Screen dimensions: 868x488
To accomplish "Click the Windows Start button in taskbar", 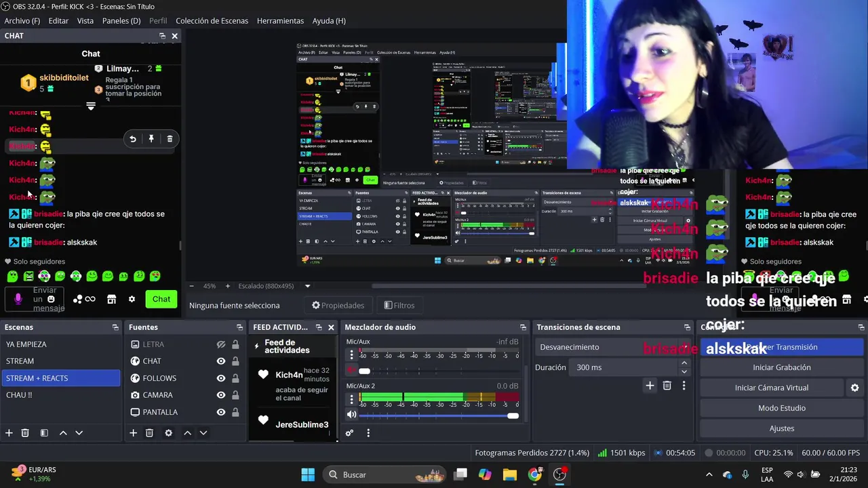I will coord(308,474).
